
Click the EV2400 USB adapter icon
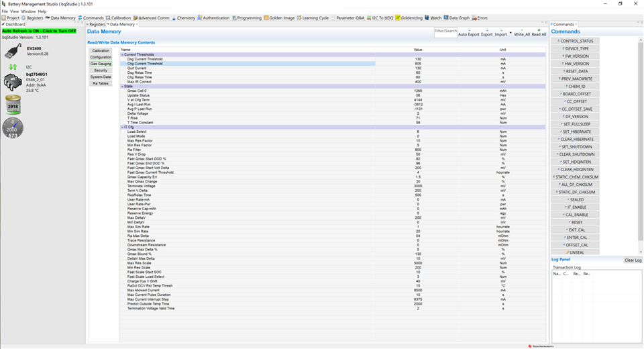pyautogui.click(x=13, y=51)
